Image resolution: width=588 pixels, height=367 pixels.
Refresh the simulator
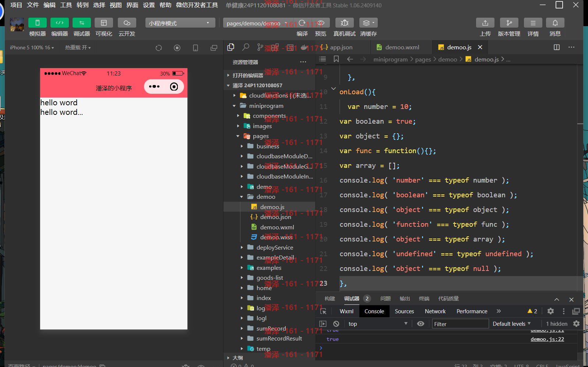click(159, 48)
